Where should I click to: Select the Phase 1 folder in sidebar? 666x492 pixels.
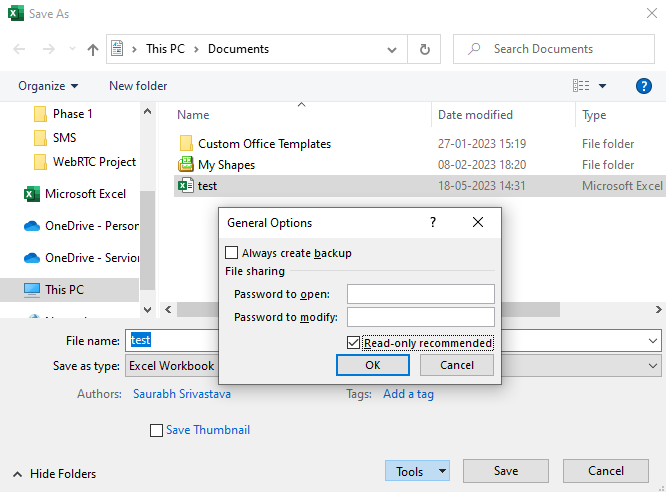[63, 114]
